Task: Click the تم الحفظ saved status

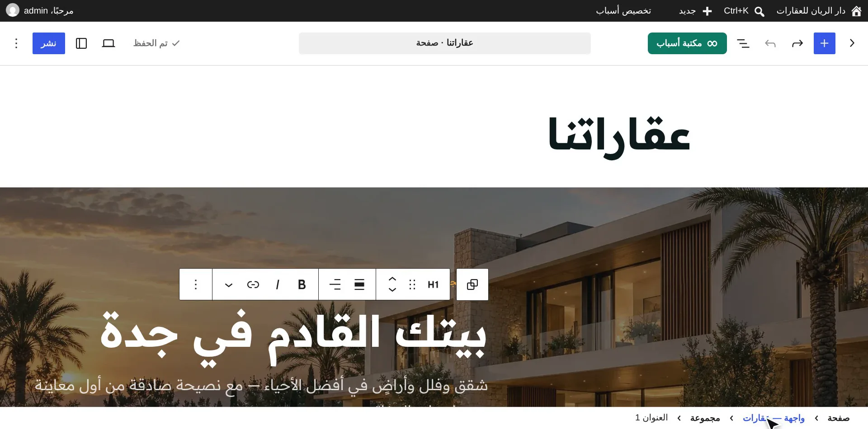Action: click(x=156, y=43)
